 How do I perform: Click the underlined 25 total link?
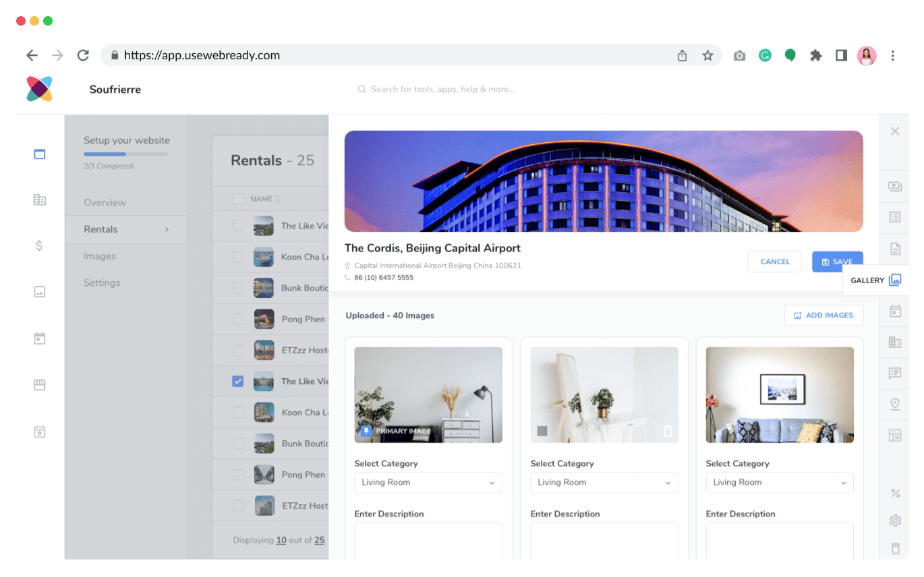320,540
